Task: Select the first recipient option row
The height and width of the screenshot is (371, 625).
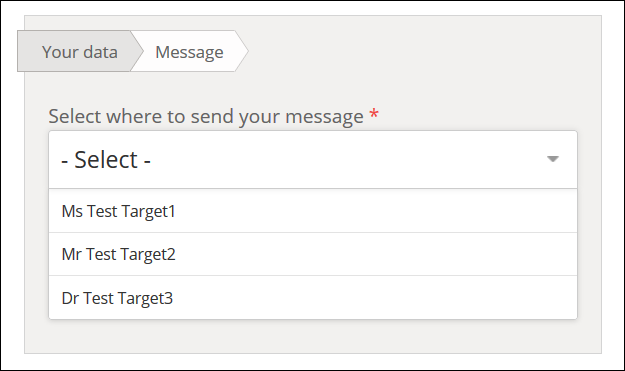Action: [x=313, y=211]
